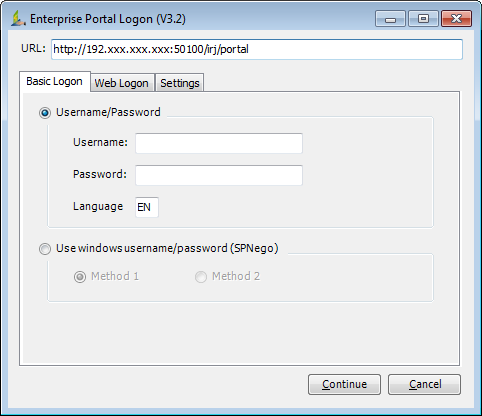Open the Settings tab
This screenshot has height=416, width=482.
180,83
